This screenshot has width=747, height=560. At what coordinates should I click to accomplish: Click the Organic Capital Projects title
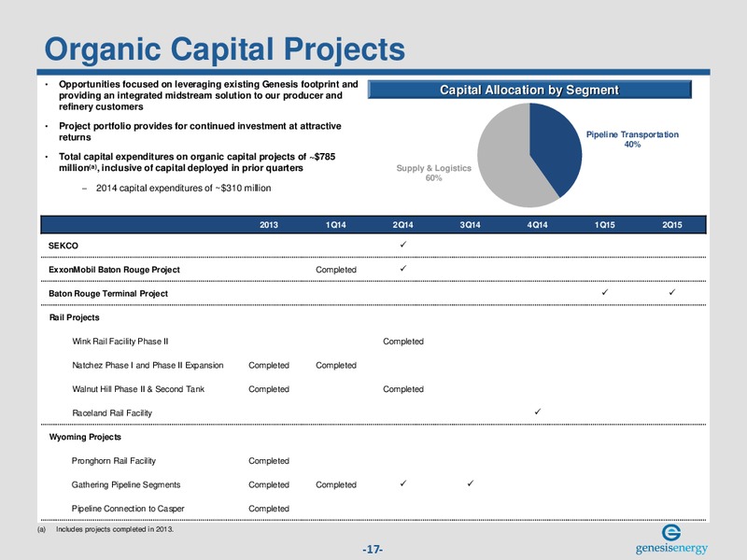click(224, 49)
